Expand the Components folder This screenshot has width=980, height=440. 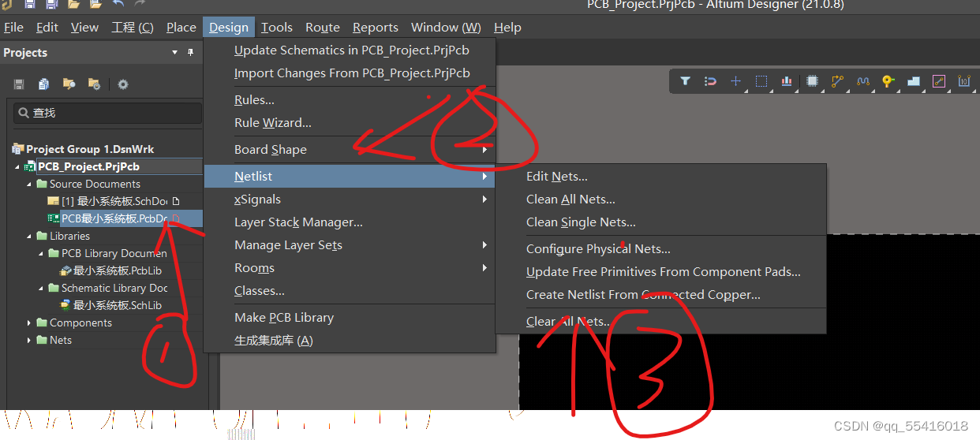[29, 323]
